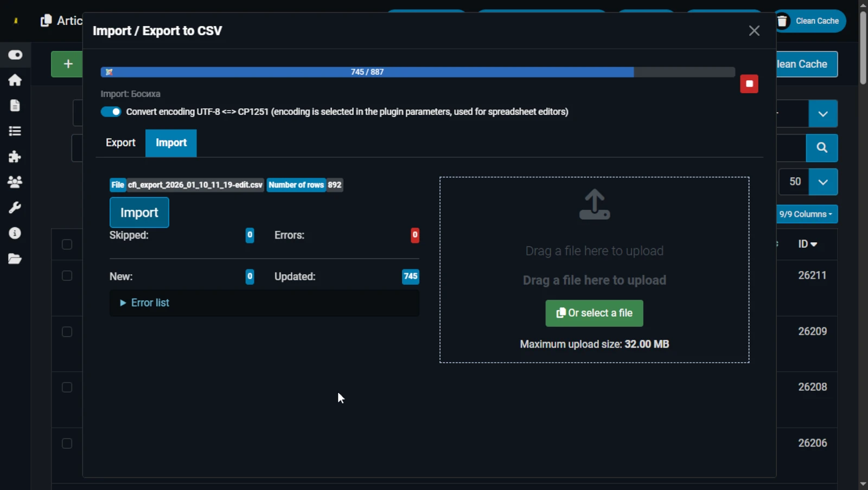Image resolution: width=868 pixels, height=490 pixels.
Task: Toggle the Convert encoding UTF-8 switch
Action: coord(111,112)
